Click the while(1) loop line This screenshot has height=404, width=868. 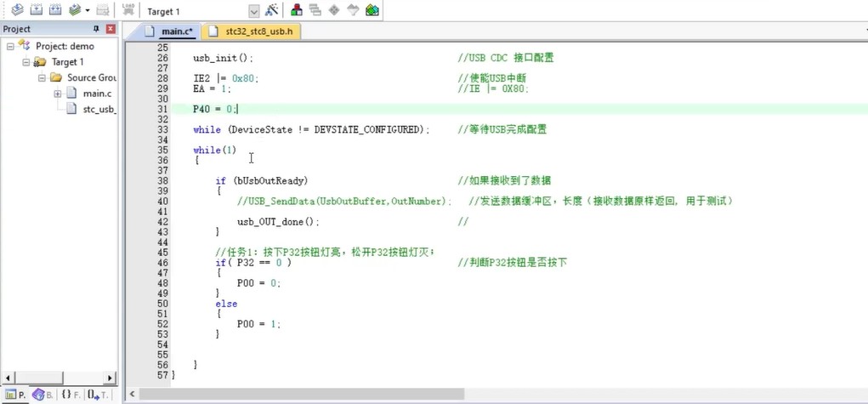(x=215, y=151)
